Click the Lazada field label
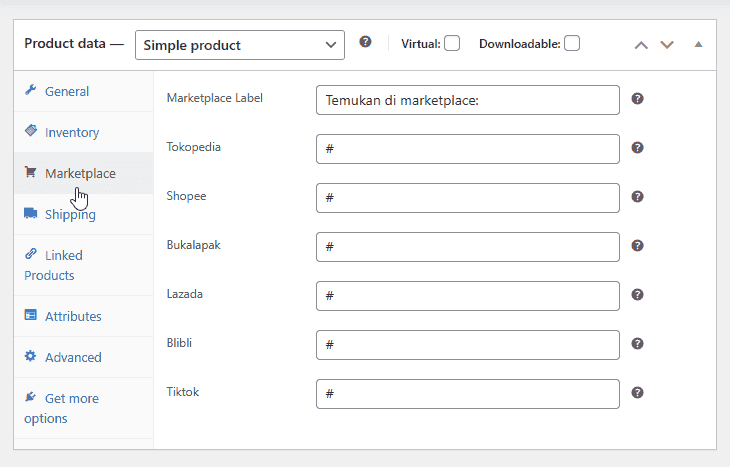This screenshot has width=730, height=467. [185, 294]
